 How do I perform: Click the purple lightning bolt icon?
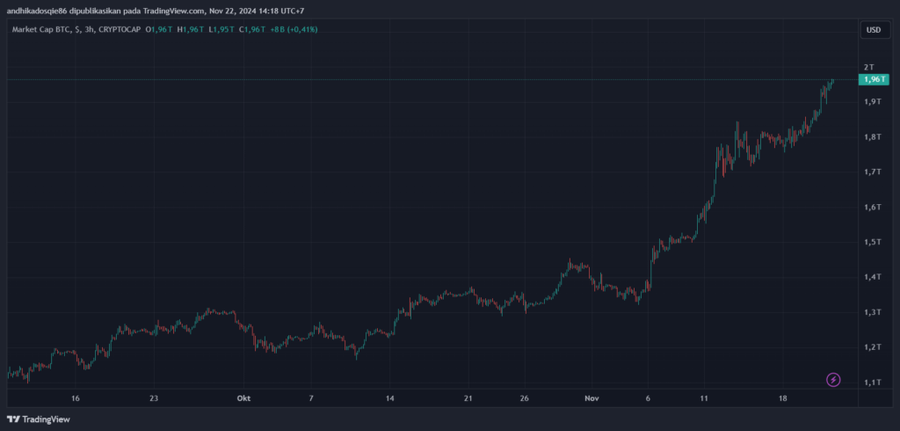[x=833, y=379]
